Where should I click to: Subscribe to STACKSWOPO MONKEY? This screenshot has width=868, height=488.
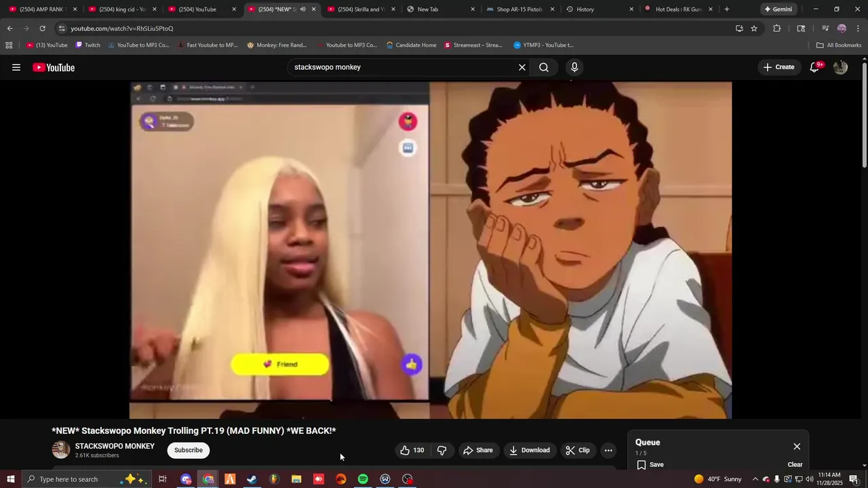point(189,450)
